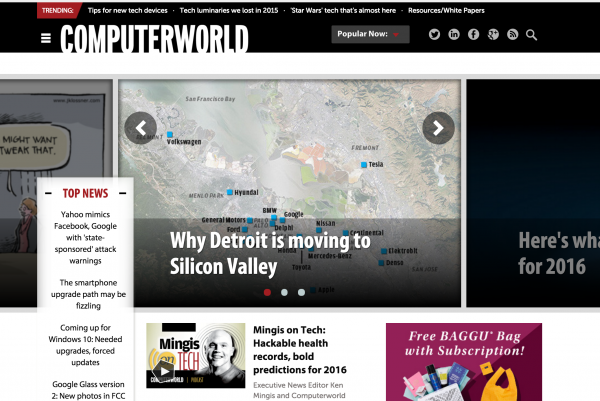Open 'Tips for new tech devices' trending link
The height and width of the screenshot is (401, 600).
pos(127,10)
